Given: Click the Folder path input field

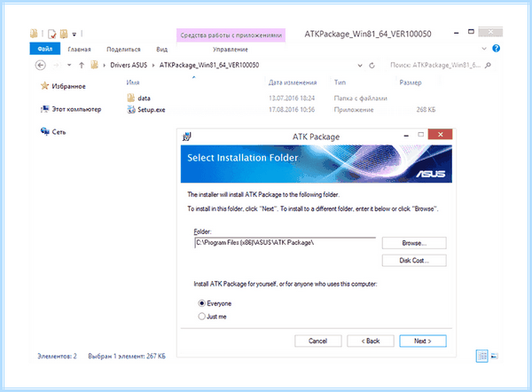Looking at the screenshot, I should (285, 243).
